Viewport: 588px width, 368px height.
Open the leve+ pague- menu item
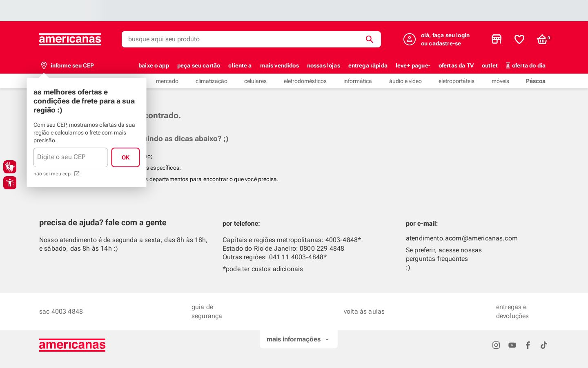click(x=413, y=65)
